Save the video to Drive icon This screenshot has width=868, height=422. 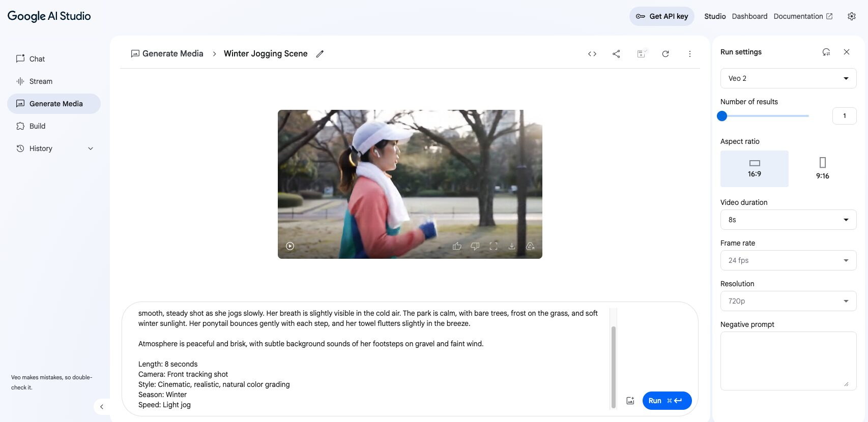tap(530, 246)
